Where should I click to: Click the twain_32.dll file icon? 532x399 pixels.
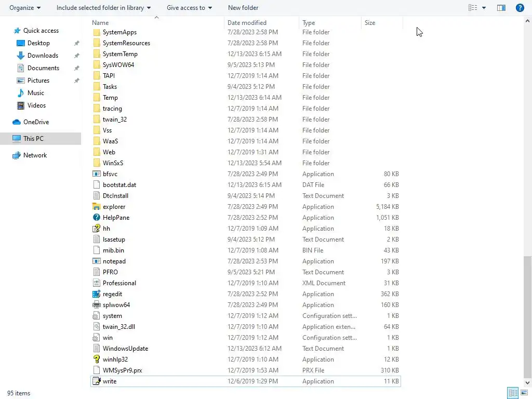(96, 326)
